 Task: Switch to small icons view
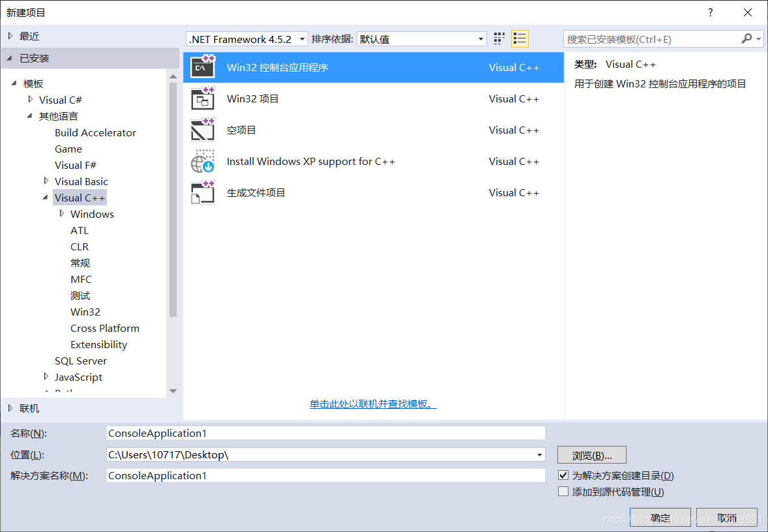tap(499, 38)
